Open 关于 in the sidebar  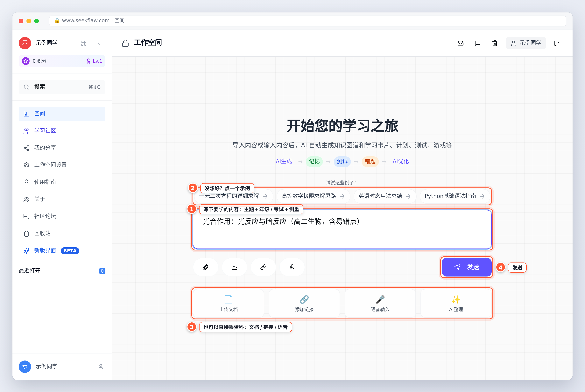click(x=62, y=199)
